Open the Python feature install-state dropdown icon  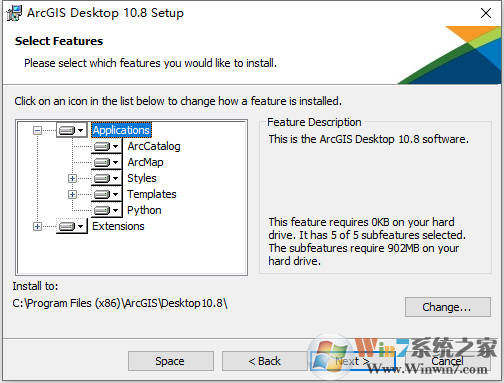pos(106,210)
